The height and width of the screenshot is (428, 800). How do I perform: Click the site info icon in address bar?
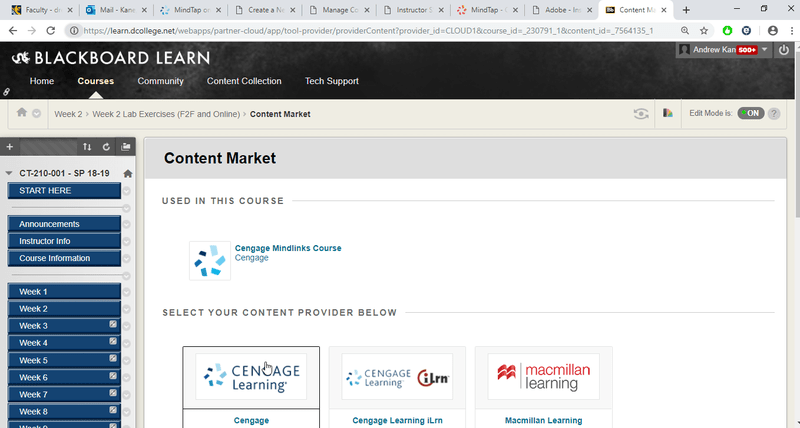point(74,31)
